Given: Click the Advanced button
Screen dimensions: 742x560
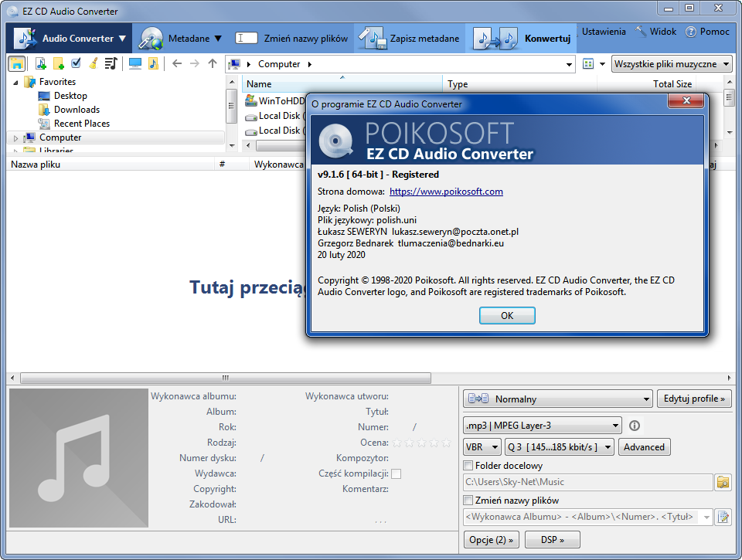Looking at the screenshot, I should [x=644, y=447].
